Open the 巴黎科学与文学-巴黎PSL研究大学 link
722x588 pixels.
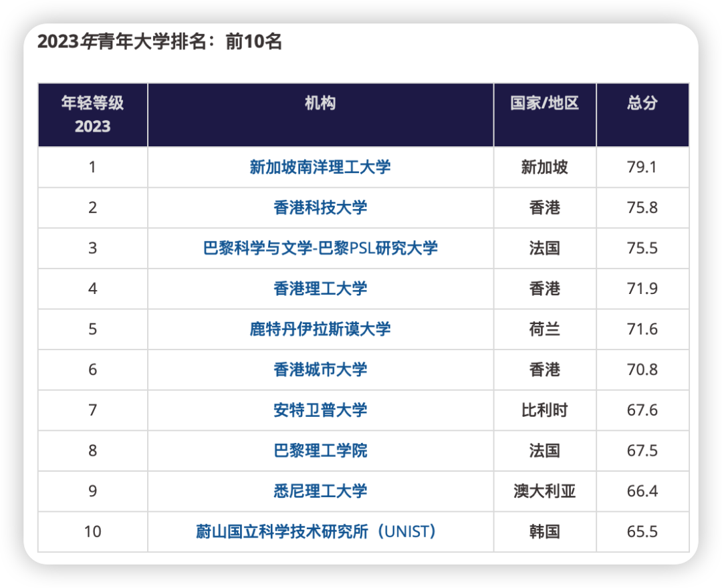(x=320, y=249)
